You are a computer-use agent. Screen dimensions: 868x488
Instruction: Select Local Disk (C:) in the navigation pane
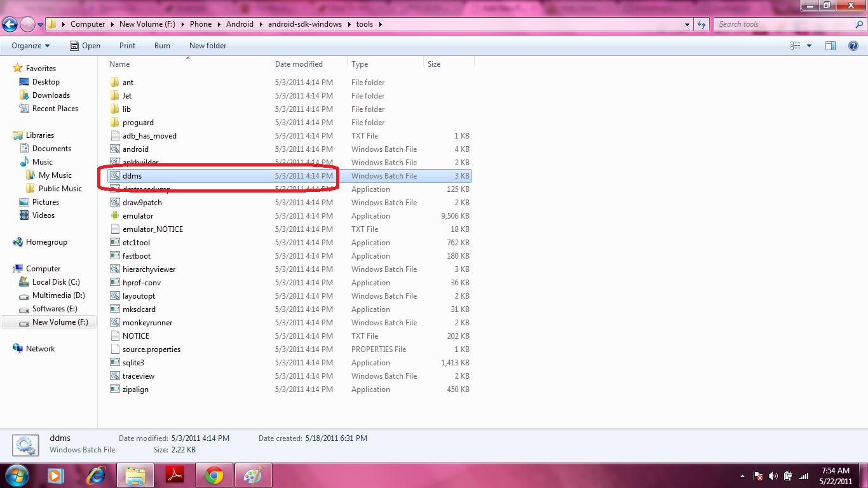(x=56, y=282)
